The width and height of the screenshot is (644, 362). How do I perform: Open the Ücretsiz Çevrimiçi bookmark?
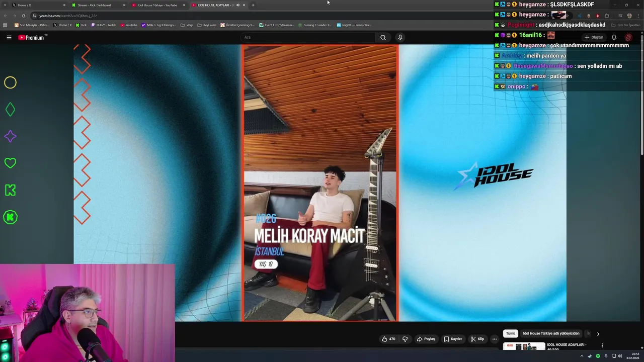pos(237,25)
